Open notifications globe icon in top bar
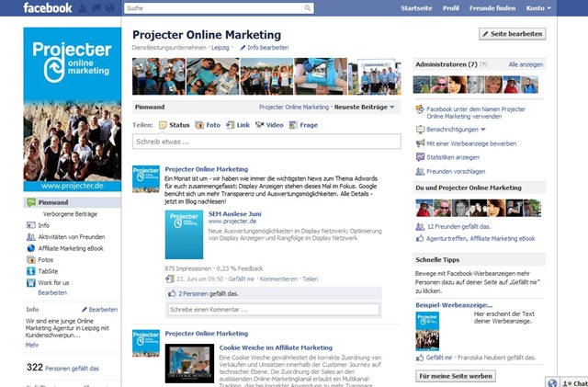This screenshot has height=387, width=588. 110,8
